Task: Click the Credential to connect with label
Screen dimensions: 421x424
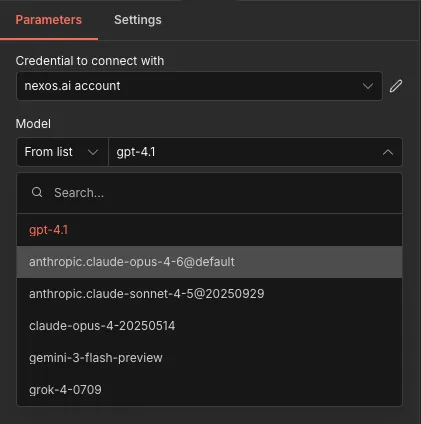Action: click(x=90, y=61)
